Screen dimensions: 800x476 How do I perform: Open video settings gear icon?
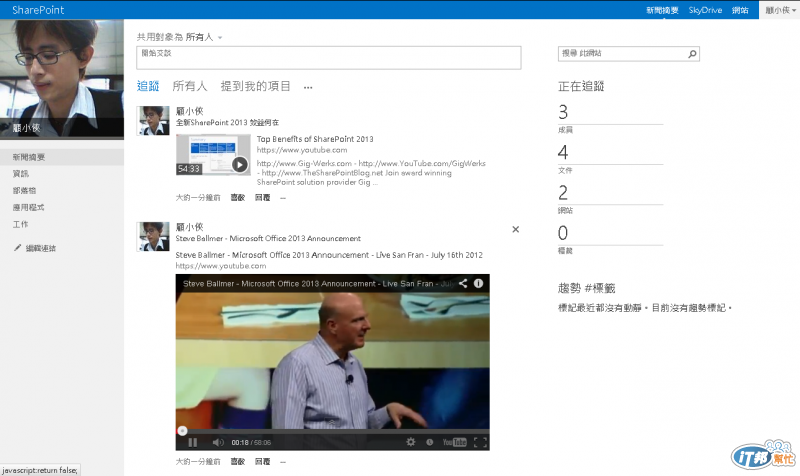[x=411, y=442]
